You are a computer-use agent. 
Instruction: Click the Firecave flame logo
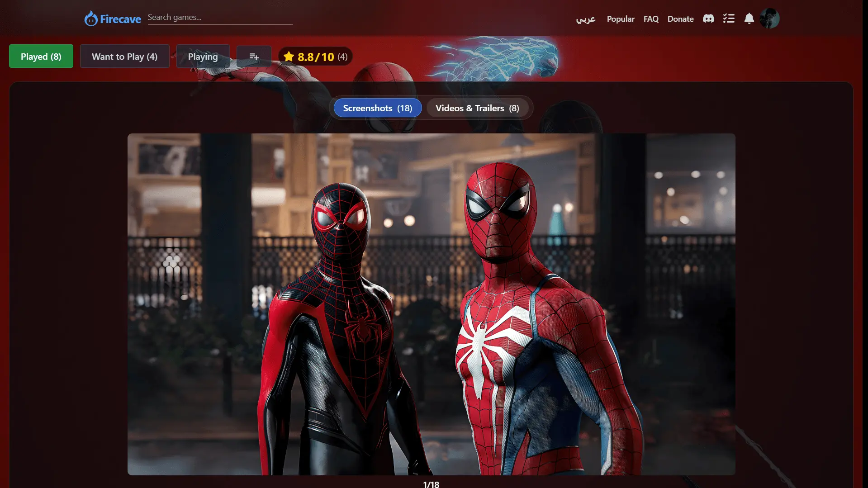[91, 19]
